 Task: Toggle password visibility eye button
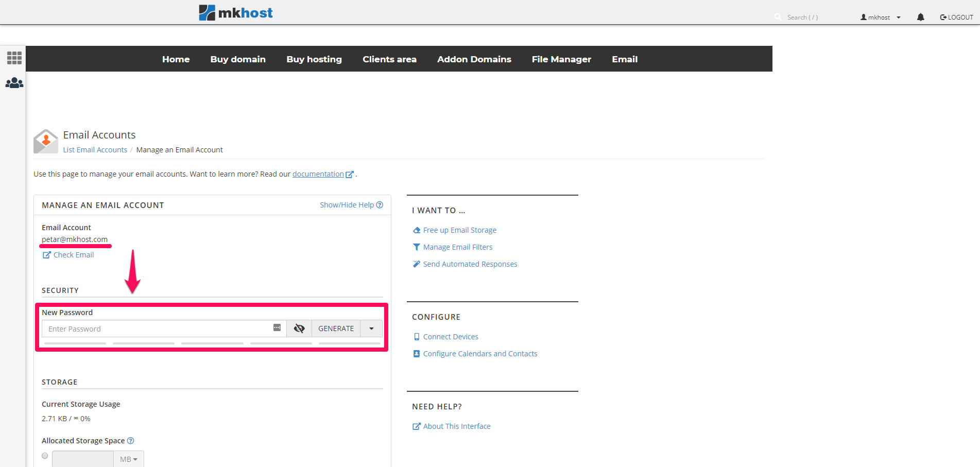[x=299, y=328]
